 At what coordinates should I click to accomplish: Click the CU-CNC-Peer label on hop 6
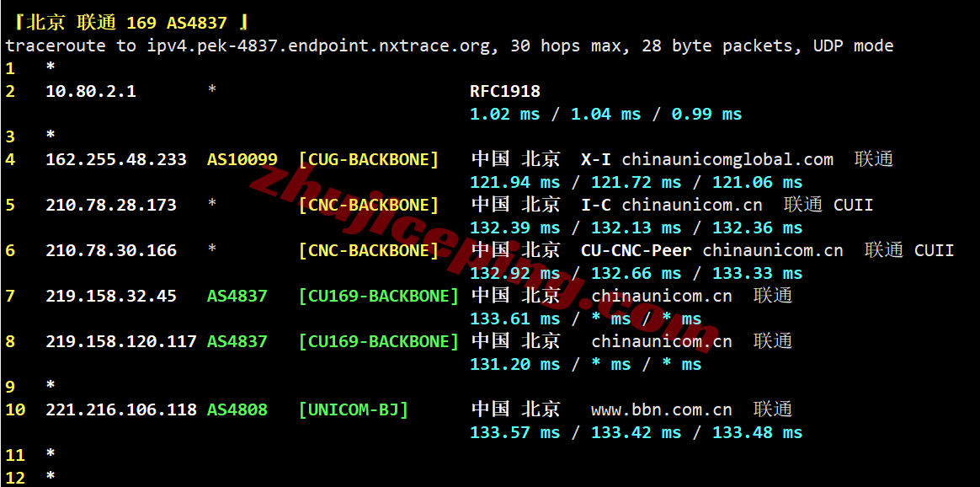click(636, 251)
